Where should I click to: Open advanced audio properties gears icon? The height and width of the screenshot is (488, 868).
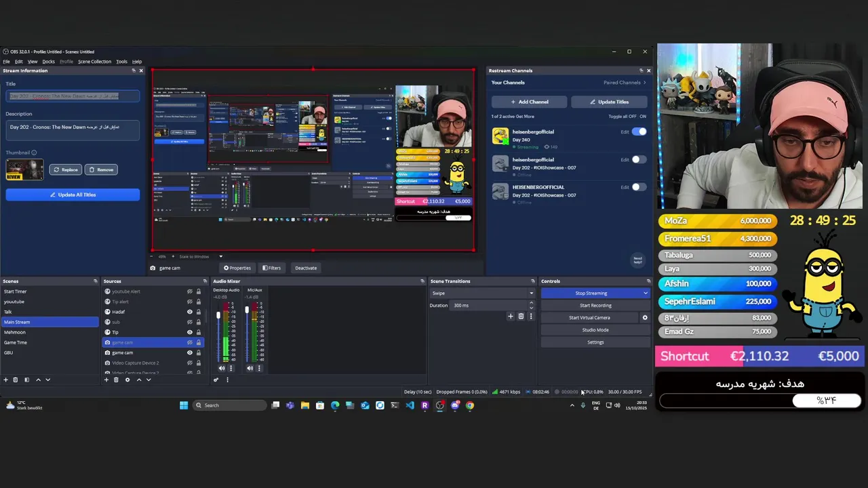(x=216, y=380)
